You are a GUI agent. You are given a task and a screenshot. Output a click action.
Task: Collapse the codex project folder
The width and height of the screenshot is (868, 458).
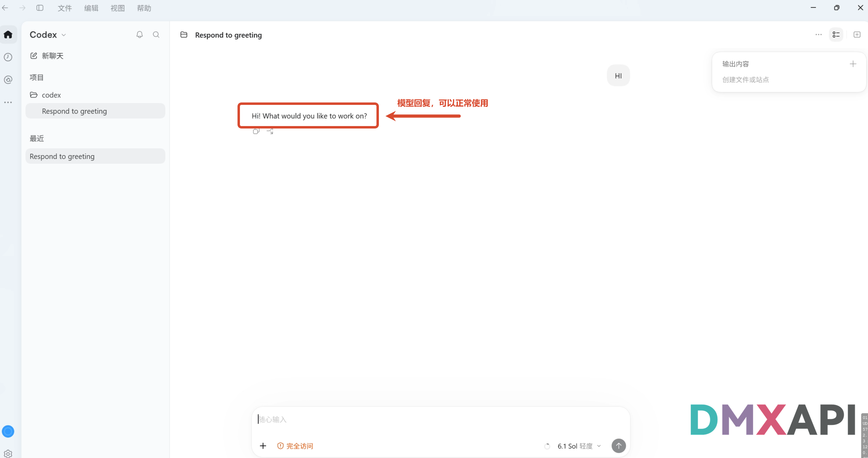click(45, 95)
